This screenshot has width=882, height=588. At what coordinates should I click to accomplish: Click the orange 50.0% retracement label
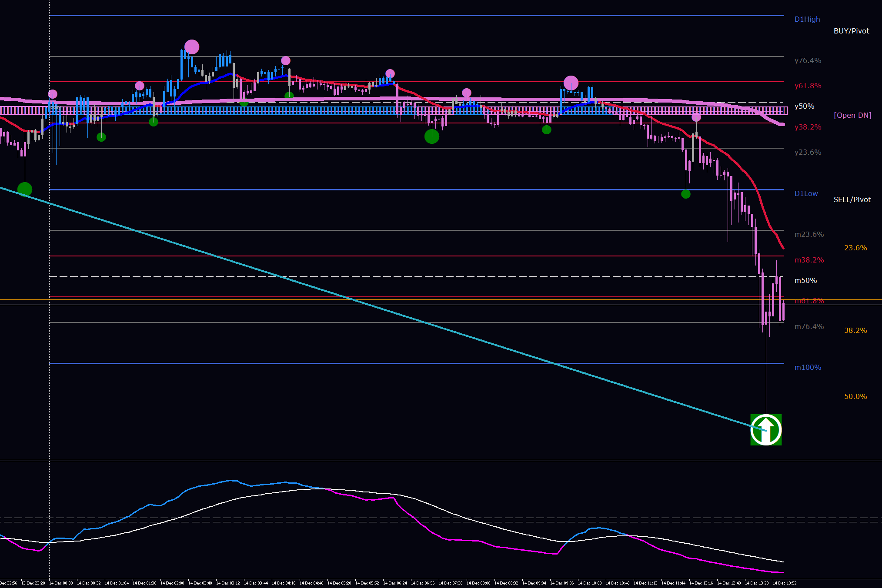pos(855,396)
